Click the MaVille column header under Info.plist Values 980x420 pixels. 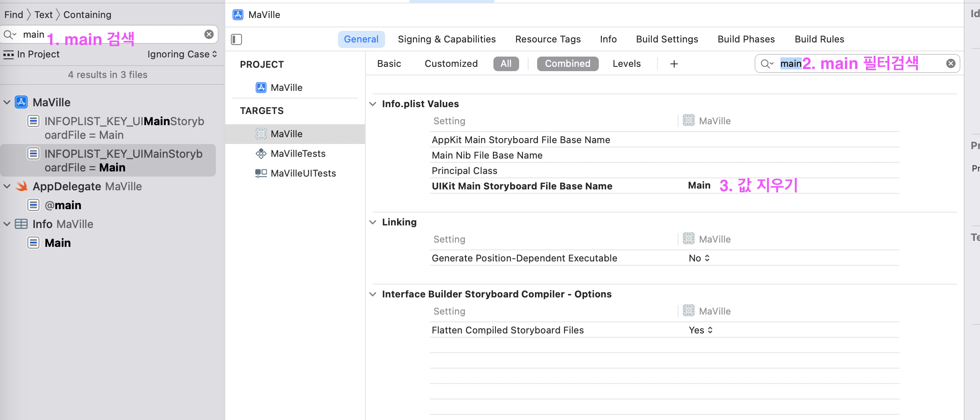(707, 121)
